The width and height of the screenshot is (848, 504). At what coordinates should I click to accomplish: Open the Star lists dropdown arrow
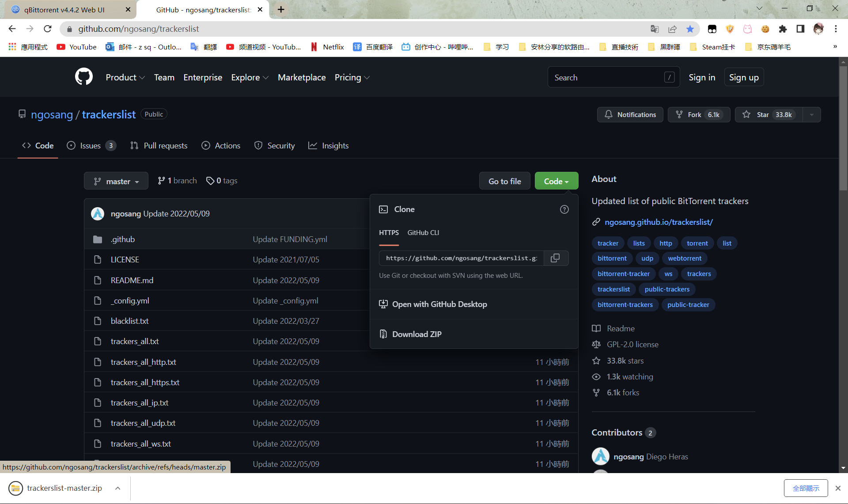click(x=811, y=114)
